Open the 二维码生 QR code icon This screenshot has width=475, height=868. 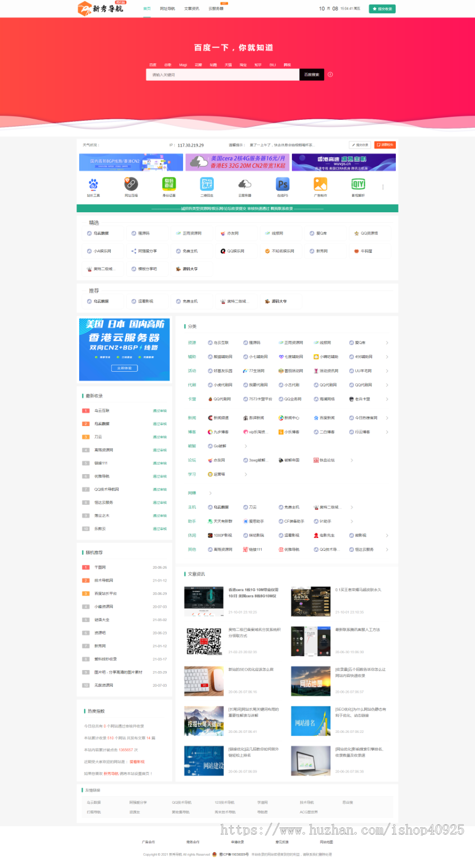click(207, 184)
